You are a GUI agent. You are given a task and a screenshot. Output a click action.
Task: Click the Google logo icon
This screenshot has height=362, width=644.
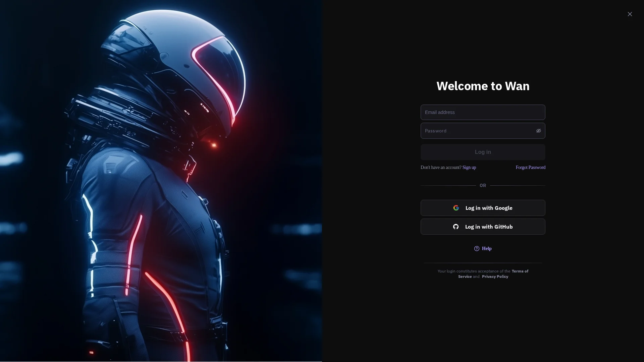(456, 208)
